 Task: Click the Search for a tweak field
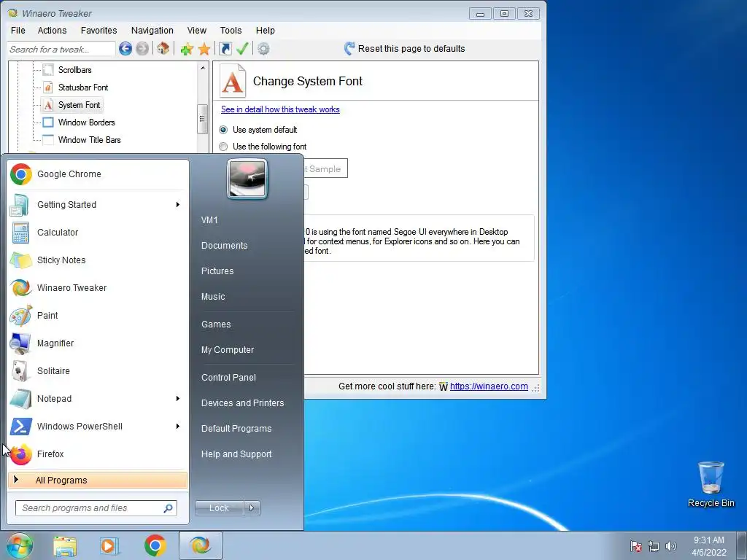pos(61,49)
